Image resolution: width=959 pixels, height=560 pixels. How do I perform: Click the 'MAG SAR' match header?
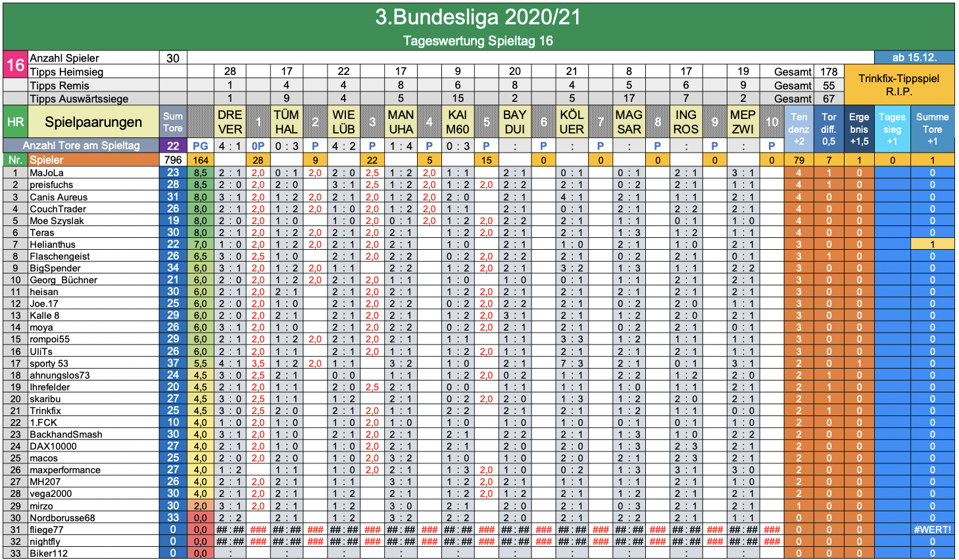629,122
